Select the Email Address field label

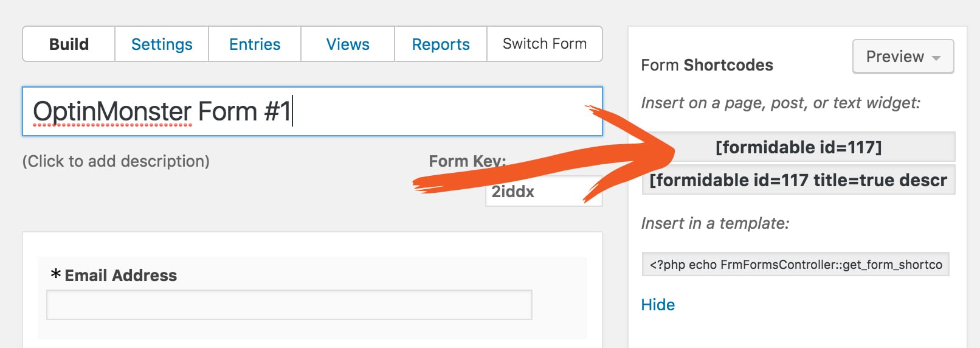tap(121, 276)
